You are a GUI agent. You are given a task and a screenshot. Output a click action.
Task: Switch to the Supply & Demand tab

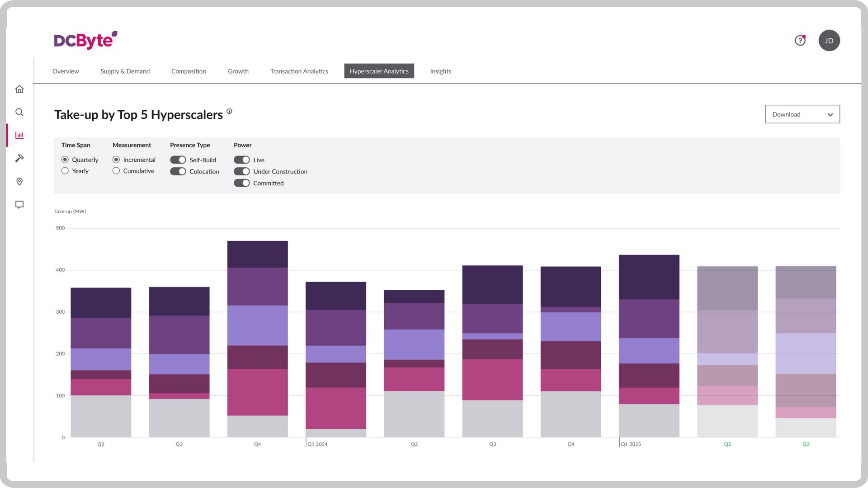[x=125, y=71]
